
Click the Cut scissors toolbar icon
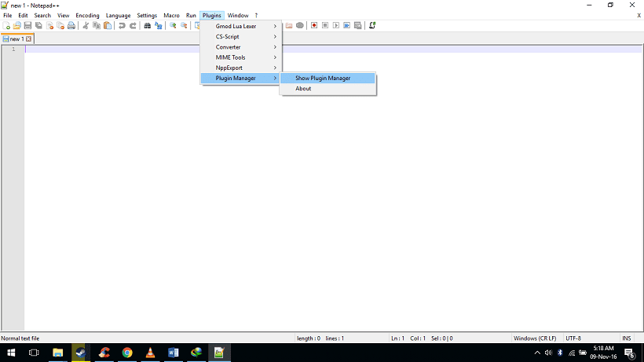86,26
